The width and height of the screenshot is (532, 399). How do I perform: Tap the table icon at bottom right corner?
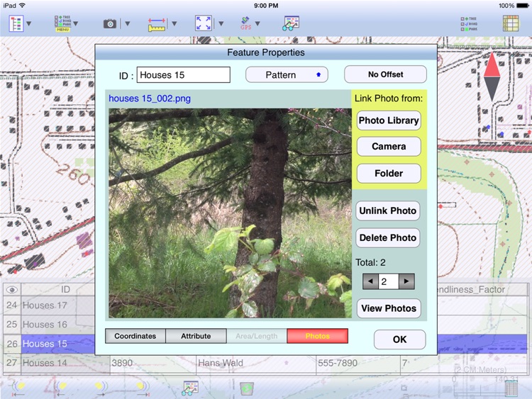[511, 388]
